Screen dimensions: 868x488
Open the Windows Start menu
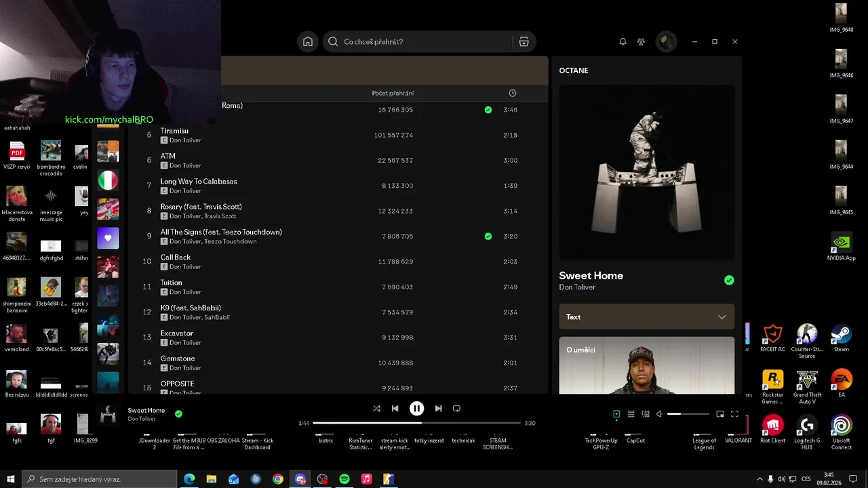tap(11, 479)
